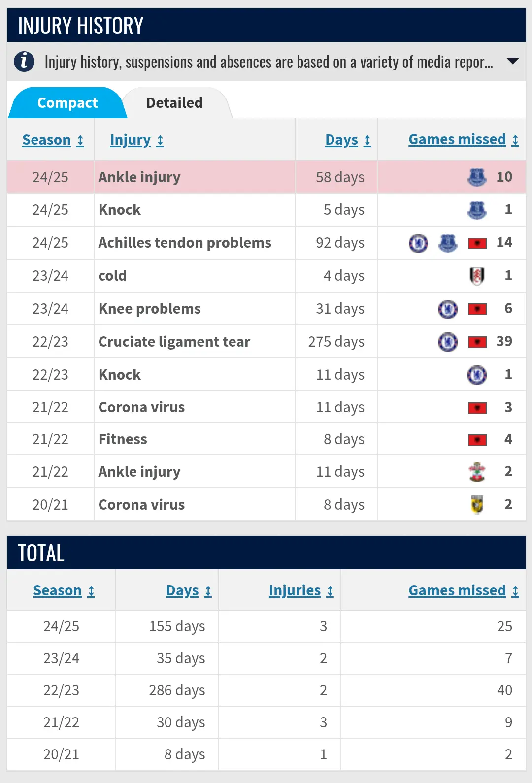Select the Compact tab

pyautogui.click(x=67, y=103)
